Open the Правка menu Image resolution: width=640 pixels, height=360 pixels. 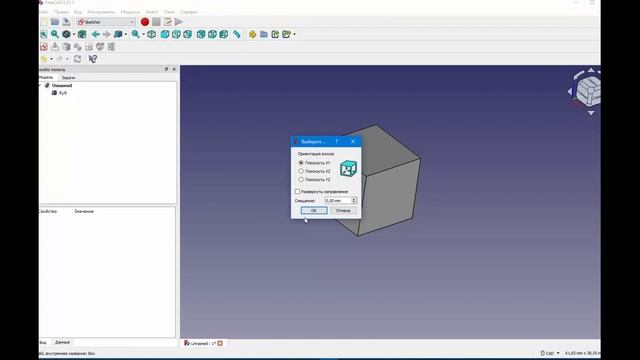coord(61,12)
